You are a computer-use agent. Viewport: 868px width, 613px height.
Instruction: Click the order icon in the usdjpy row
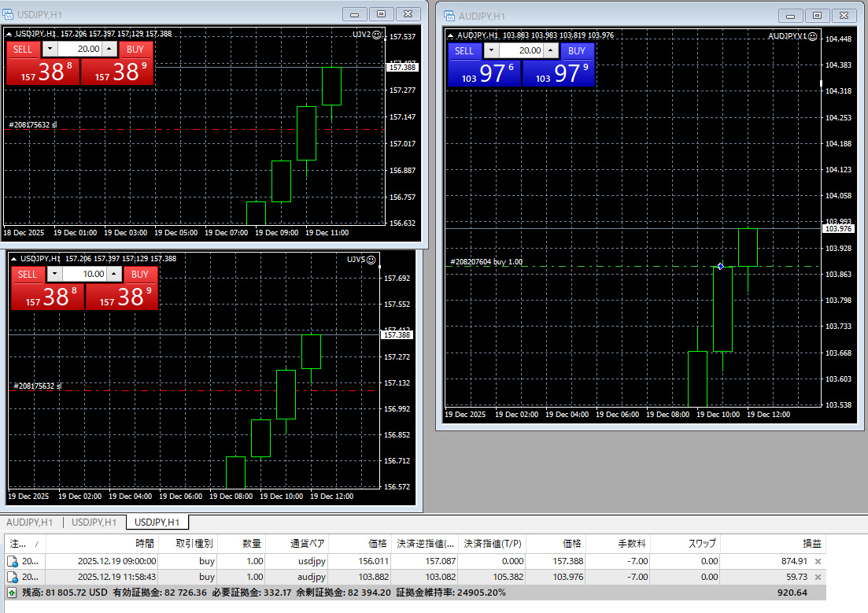[x=13, y=561]
